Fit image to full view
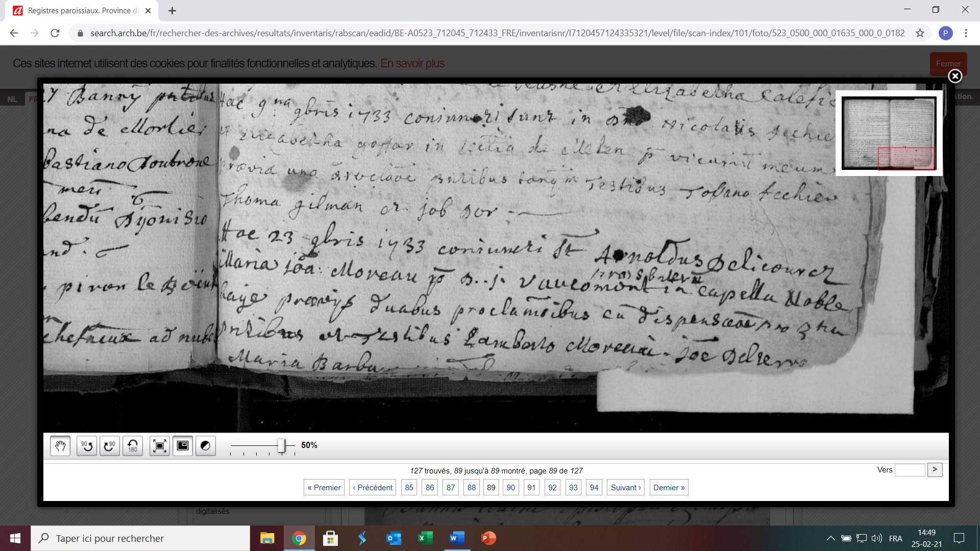Viewport: 980px width, 551px height. (160, 446)
